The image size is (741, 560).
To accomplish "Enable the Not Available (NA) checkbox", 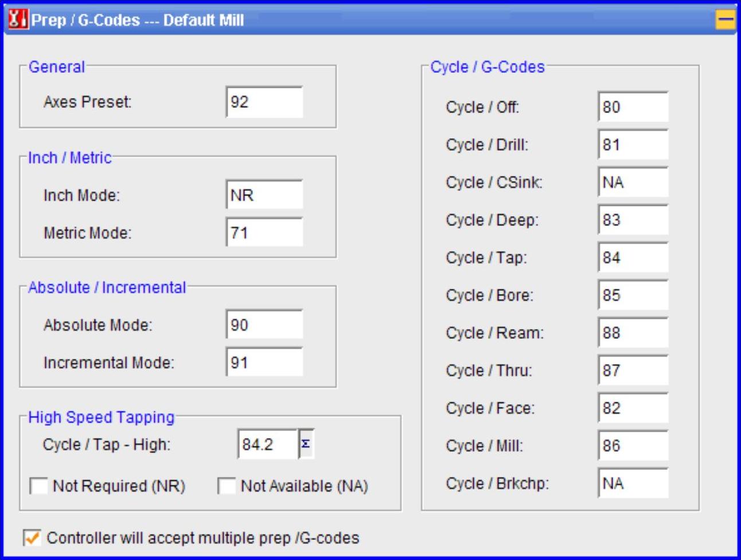I will [227, 486].
